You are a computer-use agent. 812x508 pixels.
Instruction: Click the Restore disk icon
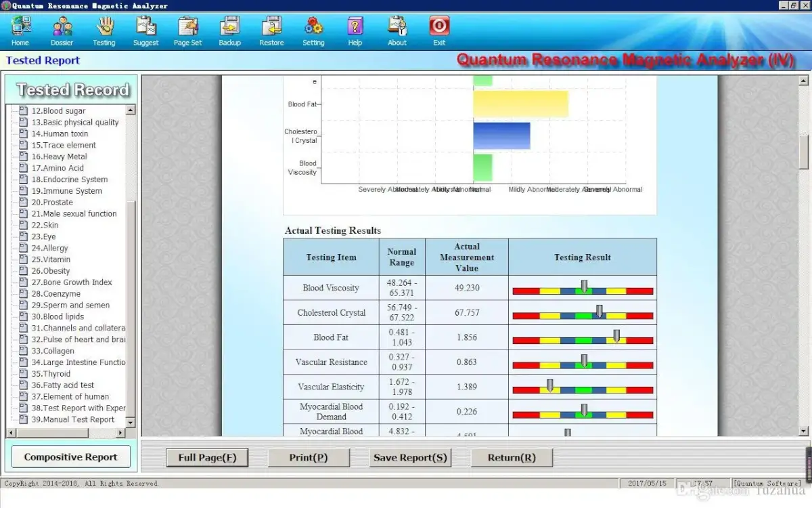pyautogui.click(x=271, y=27)
